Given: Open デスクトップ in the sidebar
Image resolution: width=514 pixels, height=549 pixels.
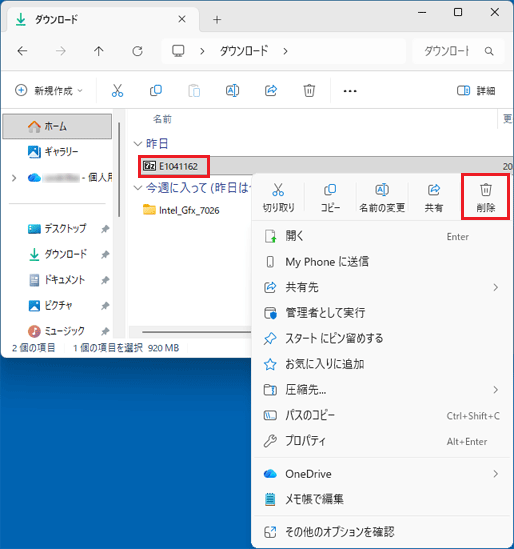Looking at the screenshot, I should 57,229.
